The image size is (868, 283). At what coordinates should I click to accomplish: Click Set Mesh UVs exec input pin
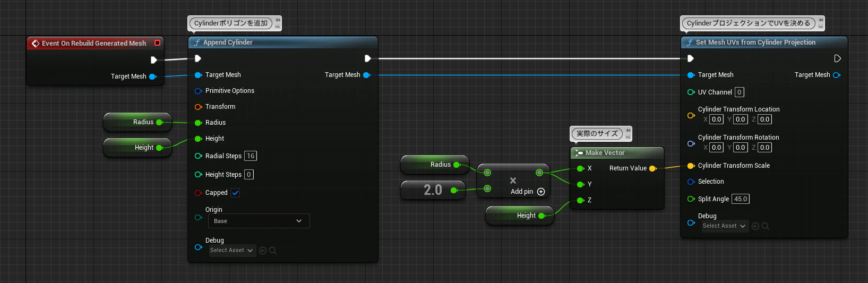click(x=691, y=58)
